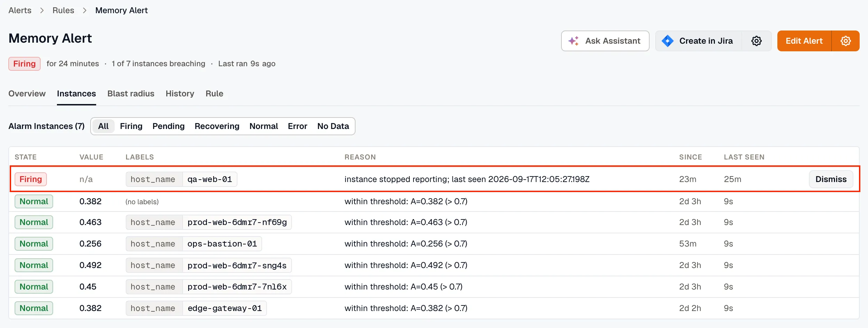Switch to the Overview tab
This screenshot has width=868, height=328.
pos(27,94)
